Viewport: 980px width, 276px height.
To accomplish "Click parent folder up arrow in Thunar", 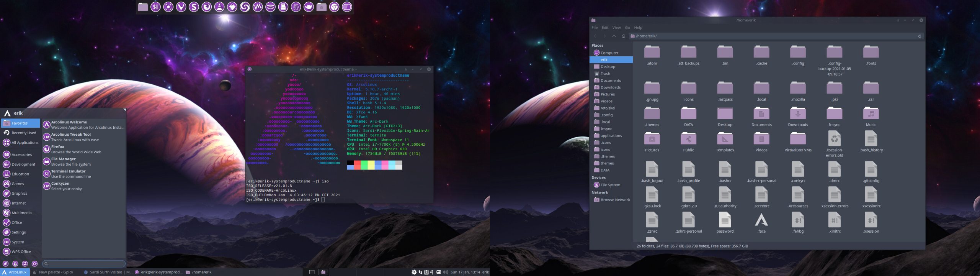I will [x=614, y=36].
